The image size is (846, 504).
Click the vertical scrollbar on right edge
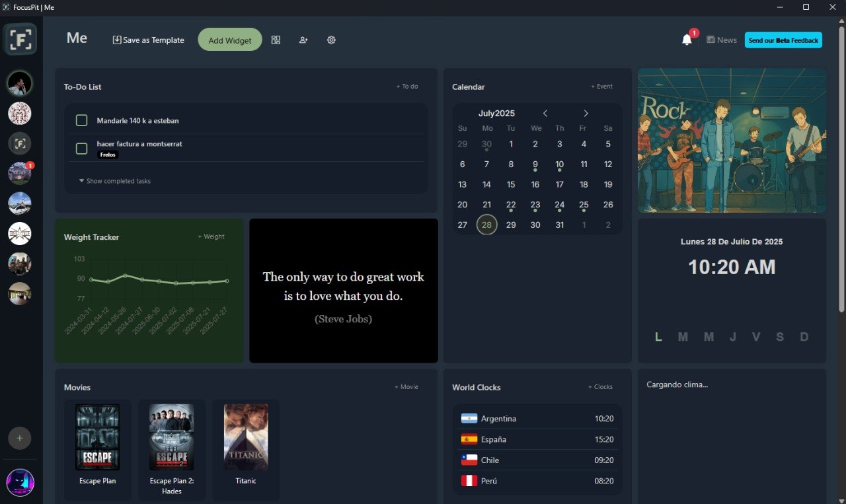click(x=841, y=165)
